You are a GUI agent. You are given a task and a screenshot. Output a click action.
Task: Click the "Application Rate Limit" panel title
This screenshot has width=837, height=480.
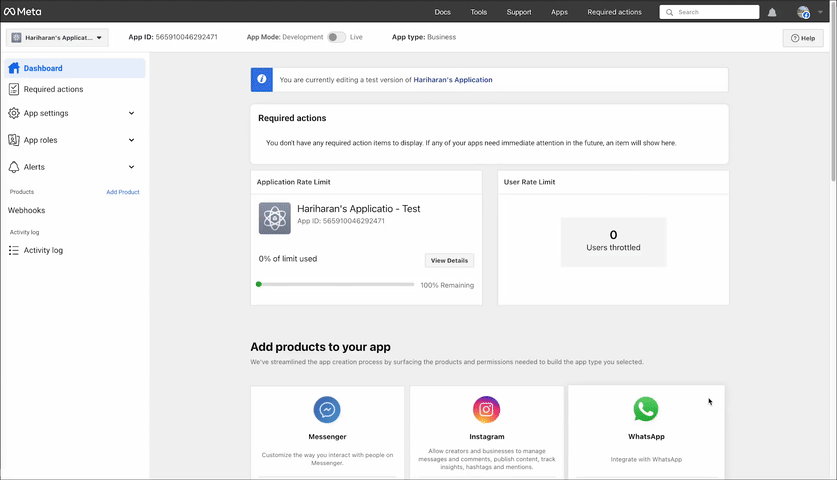pyautogui.click(x=294, y=182)
